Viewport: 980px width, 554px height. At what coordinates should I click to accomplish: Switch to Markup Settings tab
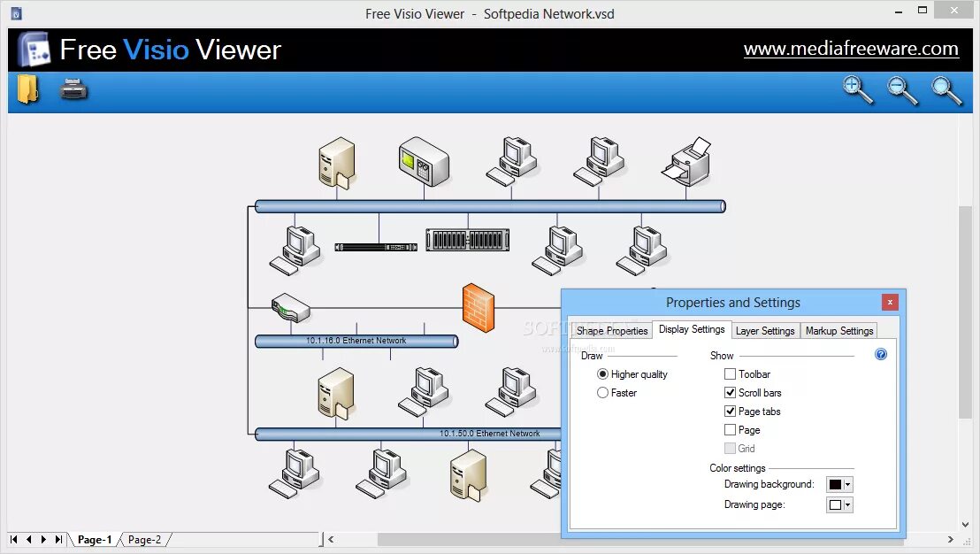[x=839, y=331]
